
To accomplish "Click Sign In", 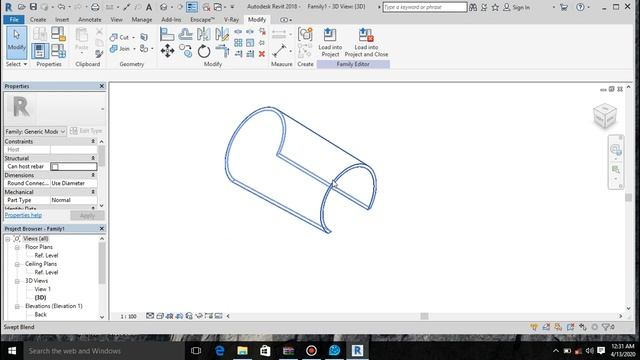I will [516, 7].
